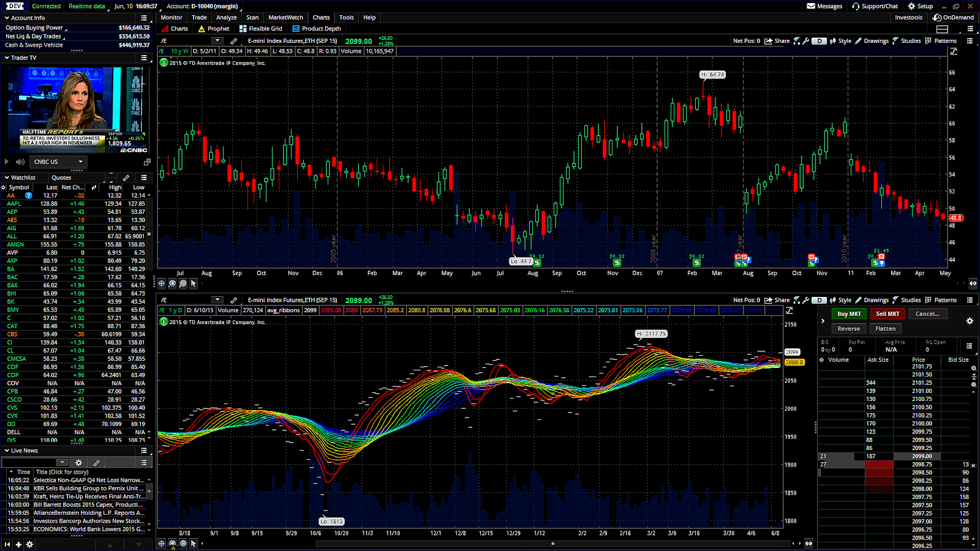This screenshot has width=980, height=551.
Task: Click the Reverse button
Action: point(848,329)
